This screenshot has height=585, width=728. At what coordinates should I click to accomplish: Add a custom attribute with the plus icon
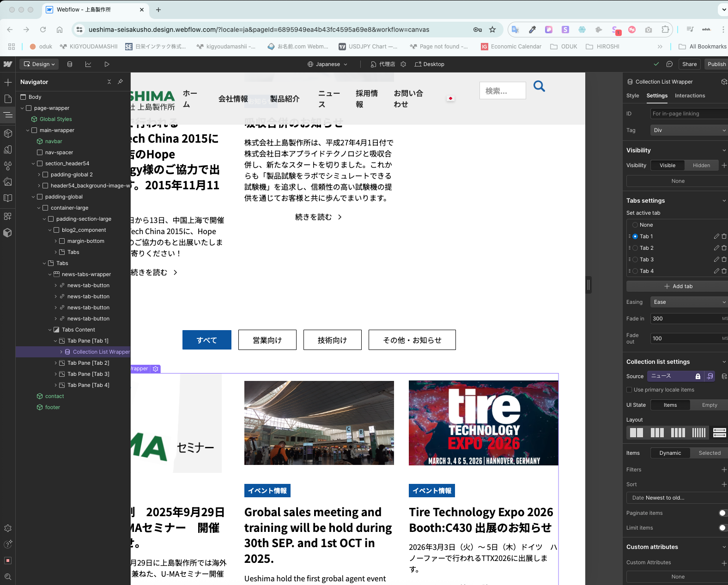click(x=724, y=563)
